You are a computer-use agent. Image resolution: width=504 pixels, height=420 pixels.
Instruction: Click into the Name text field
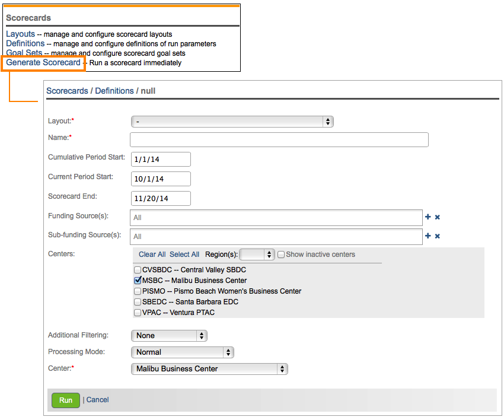click(279, 139)
